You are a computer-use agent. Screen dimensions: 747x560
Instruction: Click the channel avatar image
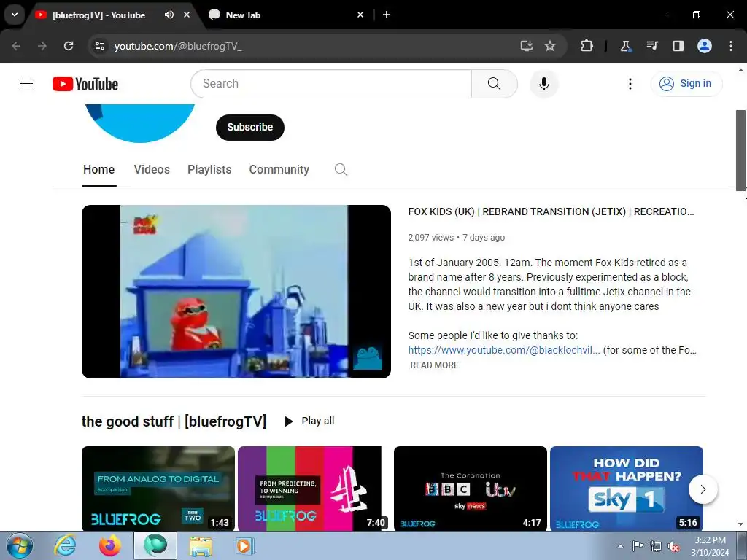click(140, 122)
